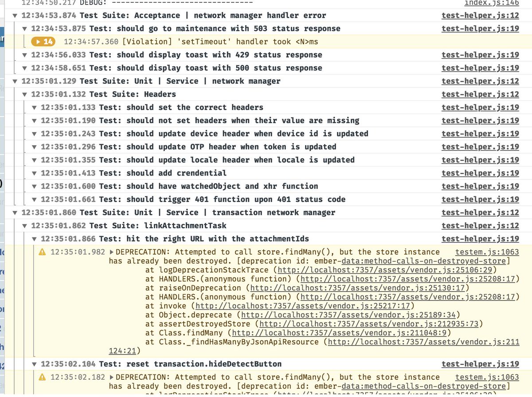Collapse the 'Test Suite: Headers' group

point(26,94)
